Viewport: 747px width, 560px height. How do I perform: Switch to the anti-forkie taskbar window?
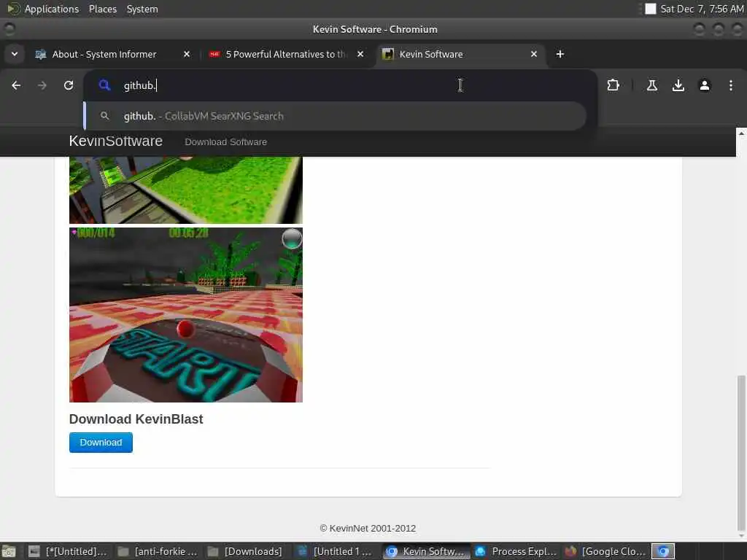pyautogui.click(x=158, y=551)
